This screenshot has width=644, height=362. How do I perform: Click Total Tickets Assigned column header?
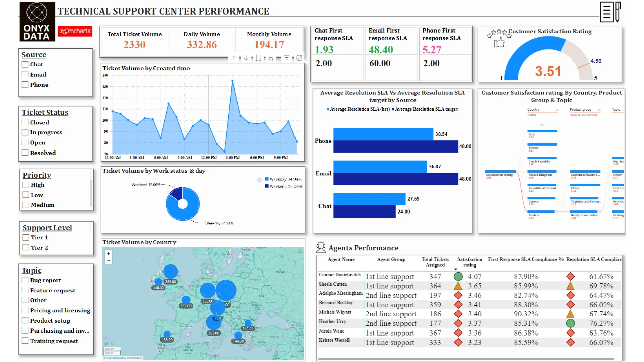(x=435, y=262)
